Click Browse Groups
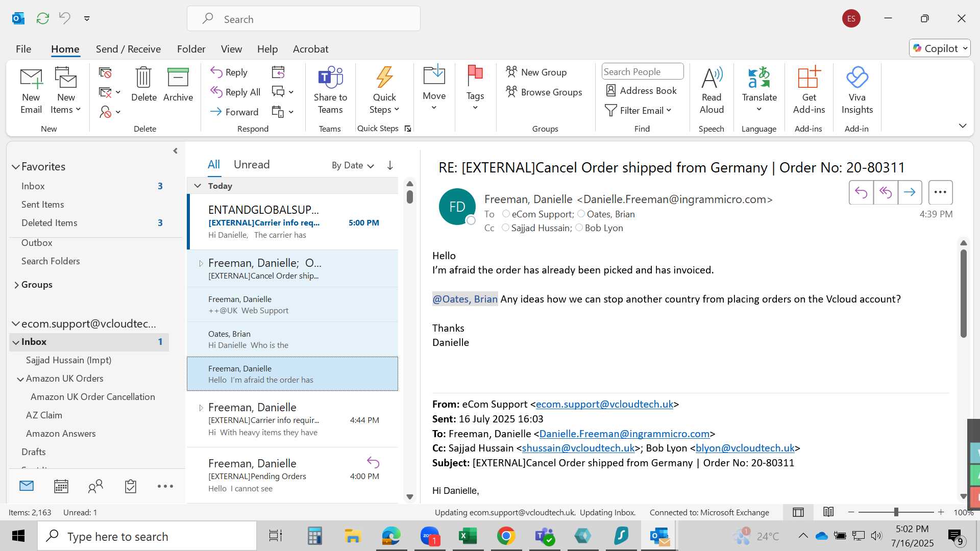 tap(544, 92)
